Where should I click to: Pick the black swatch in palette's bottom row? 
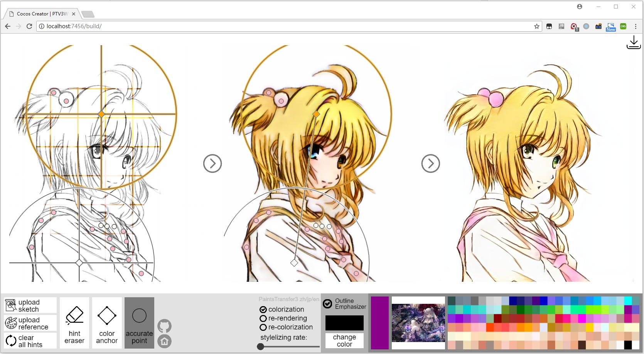(x=628, y=345)
